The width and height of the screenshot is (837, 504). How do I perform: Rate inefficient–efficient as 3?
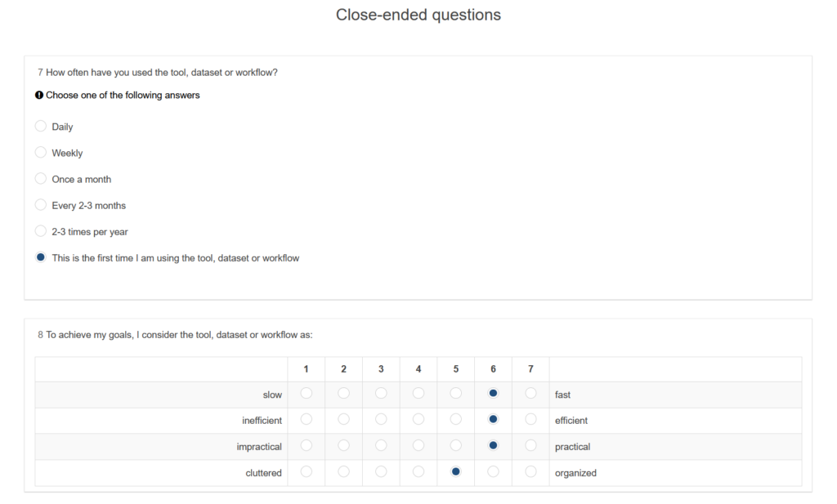(x=381, y=420)
